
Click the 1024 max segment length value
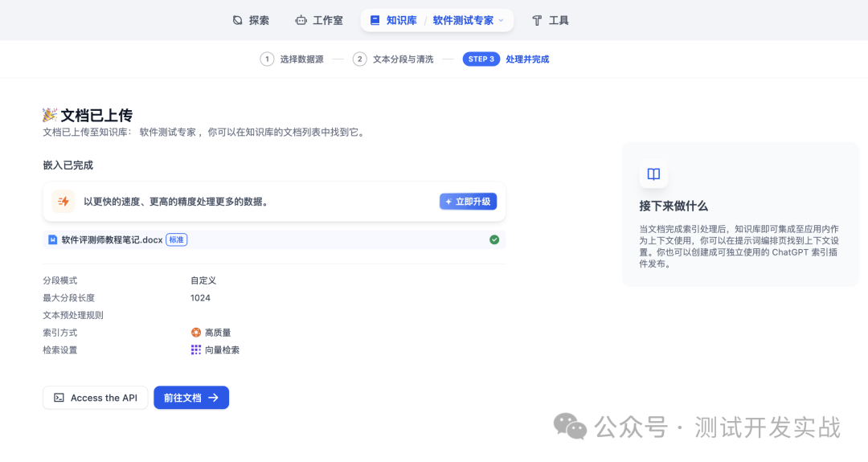point(200,297)
